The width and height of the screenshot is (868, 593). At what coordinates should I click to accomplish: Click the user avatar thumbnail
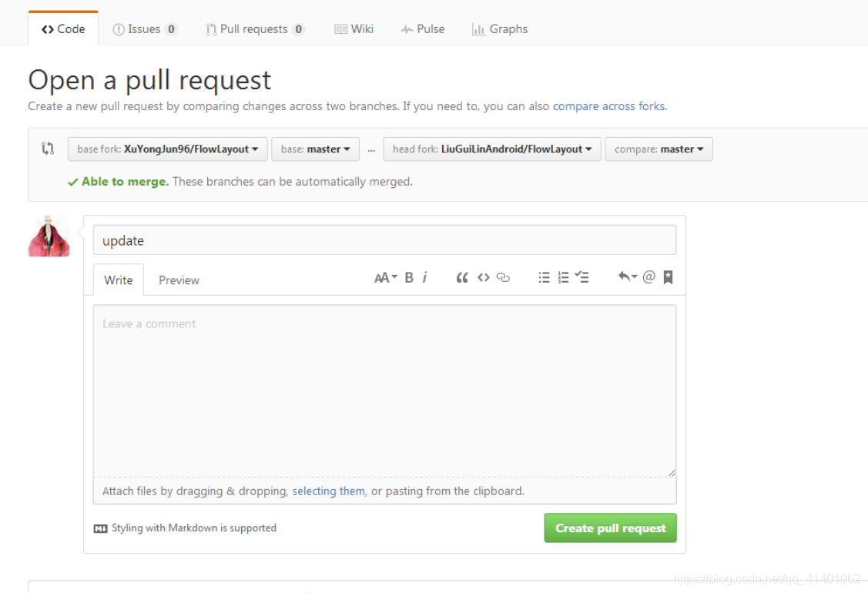(49, 236)
